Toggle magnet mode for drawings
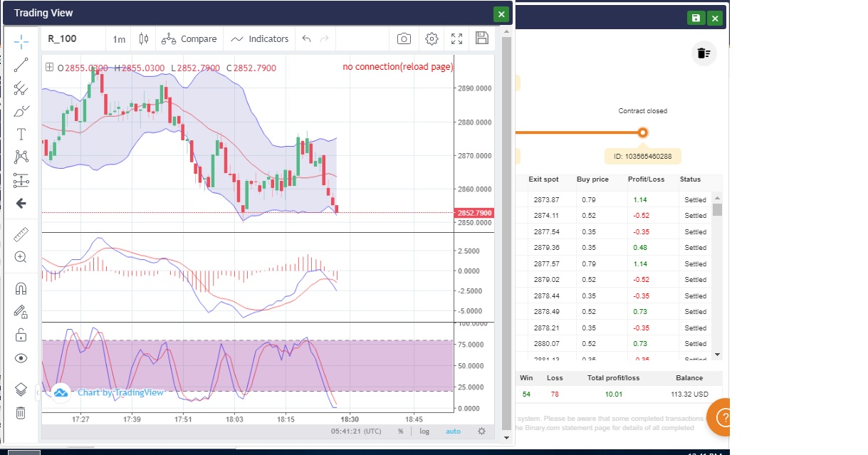Image resolution: width=868 pixels, height=455 pixels. (21, 288)
